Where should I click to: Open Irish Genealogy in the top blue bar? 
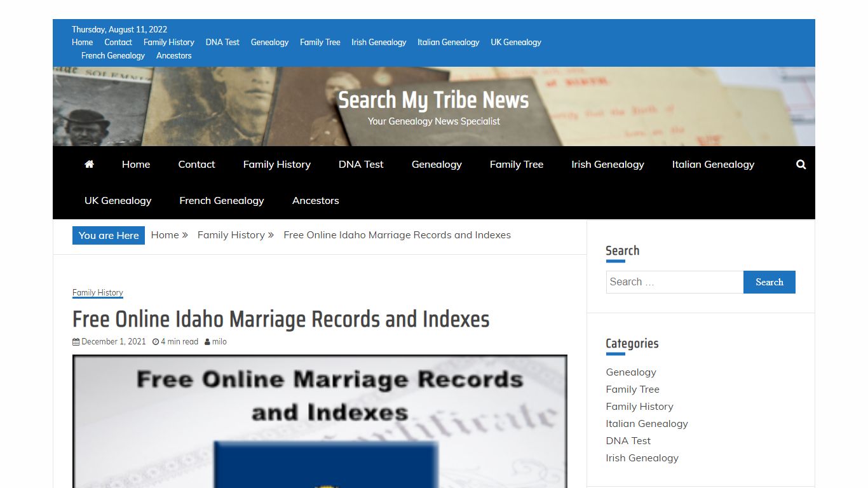379,42
